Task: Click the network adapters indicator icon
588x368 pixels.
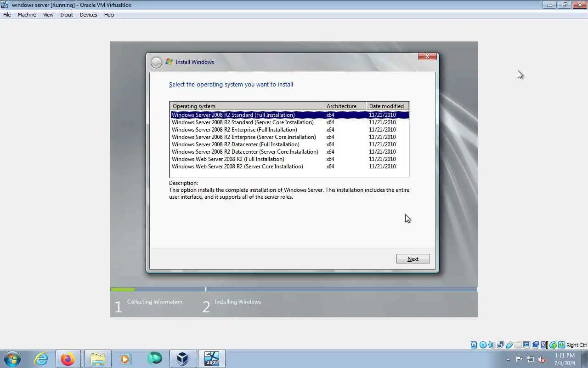Action: point(500,345)
